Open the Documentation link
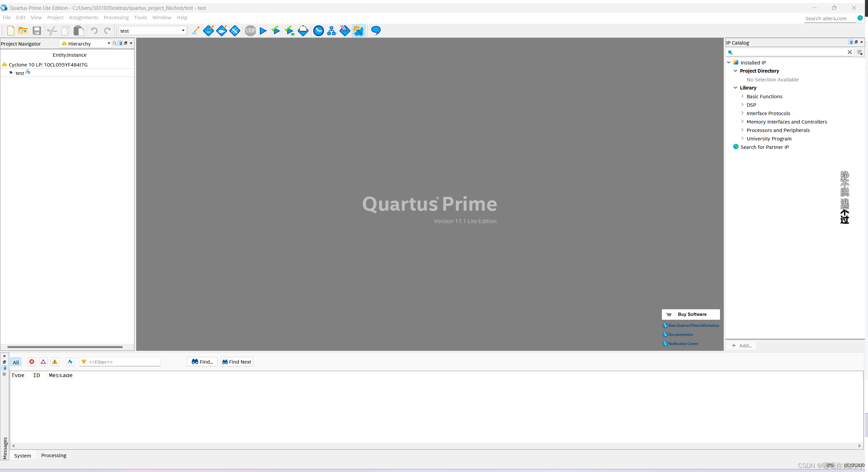The height and width of the screenshot is (472, 868). pos(680,335)
